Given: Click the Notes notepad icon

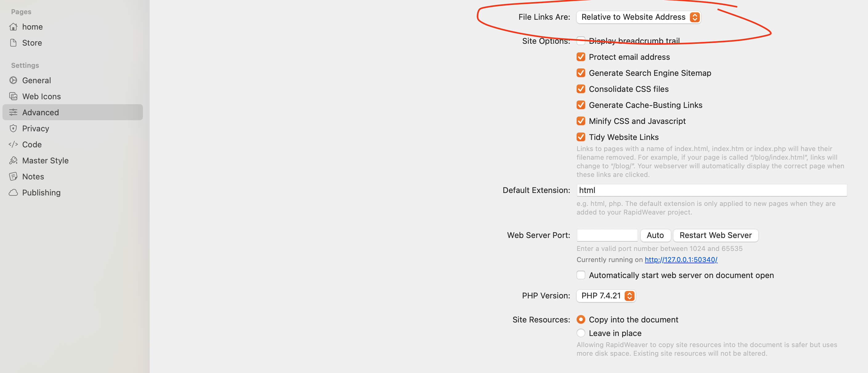Looking at the screenshot, I should point(13,176).
